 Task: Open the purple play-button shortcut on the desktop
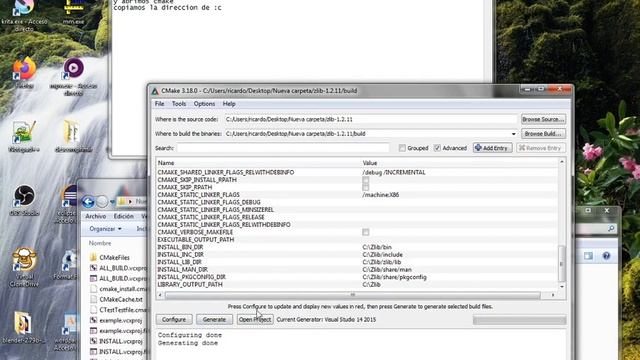(x=73, y=69)
